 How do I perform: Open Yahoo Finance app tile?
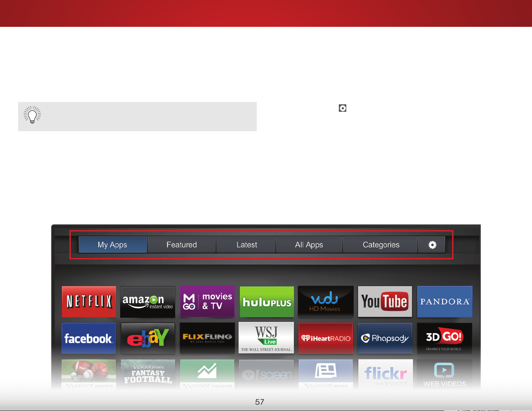click(207, 374)
